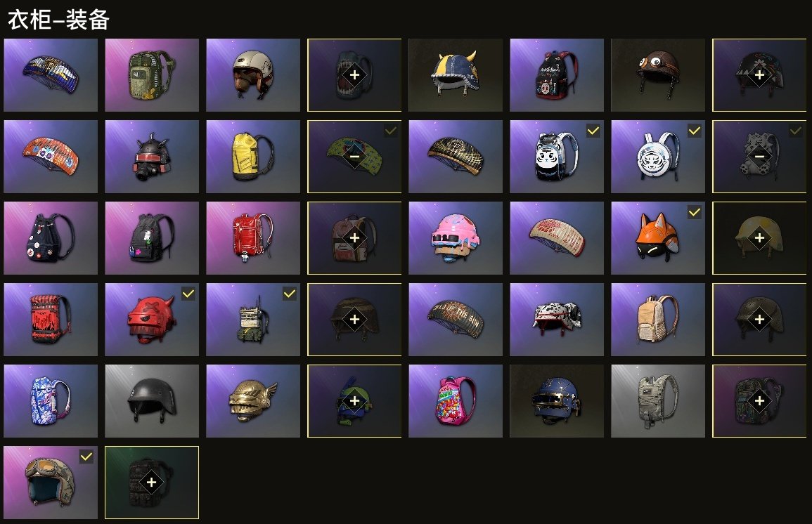
Task: Click minus icon on gray leopard backpack
Action: (x=759, y=156)
